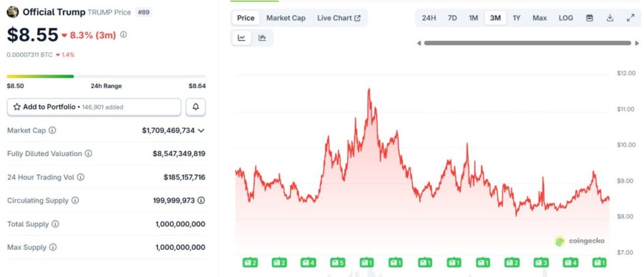Switch to the Market Cap tab

(x=286, y=18)
